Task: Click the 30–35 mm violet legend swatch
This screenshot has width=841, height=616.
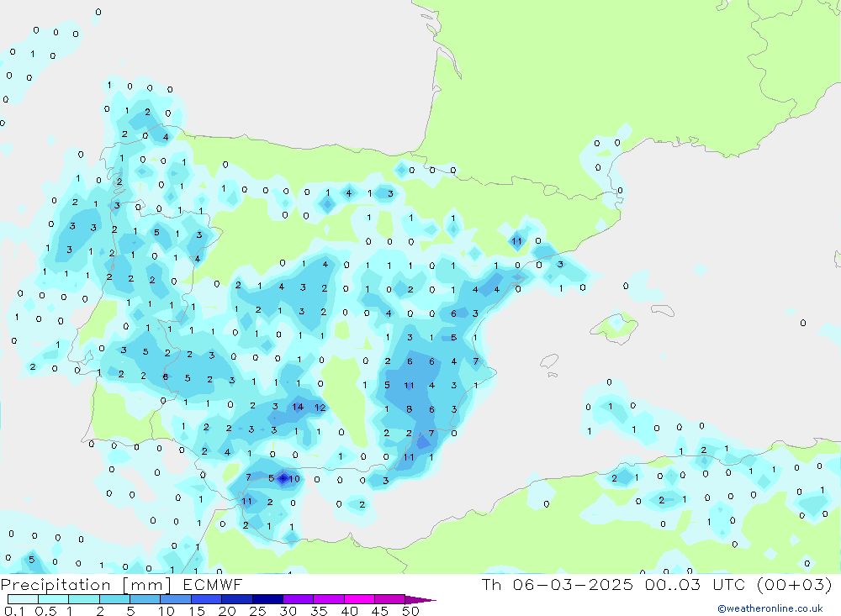Action: 299,599
